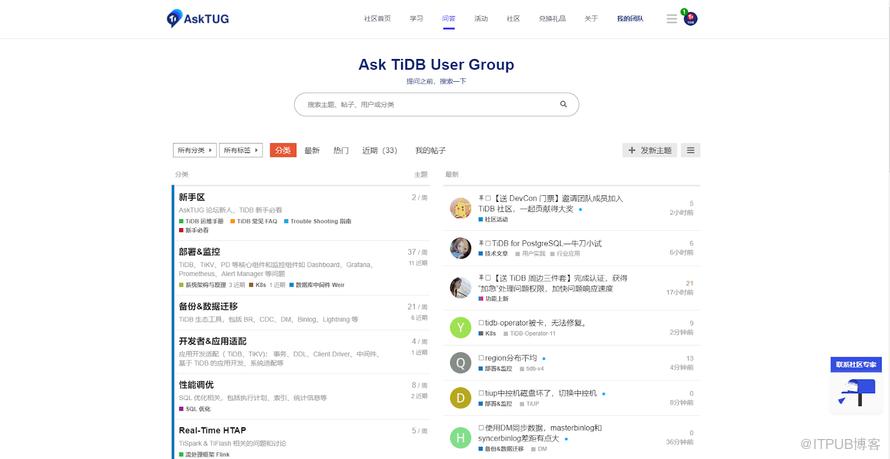
Task: Open the 我的帖子 tab
Action: tap(430, 150)
